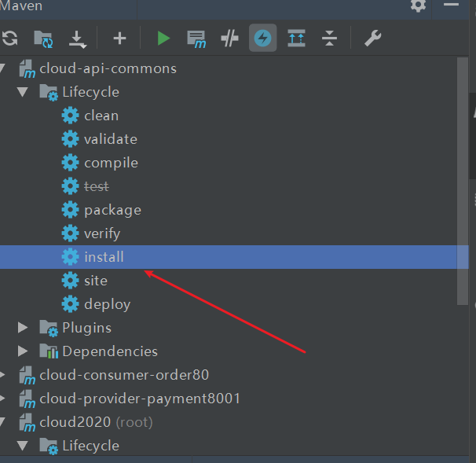Expand Dependencies node
This screenshot has height=463, width=476.
23,351
